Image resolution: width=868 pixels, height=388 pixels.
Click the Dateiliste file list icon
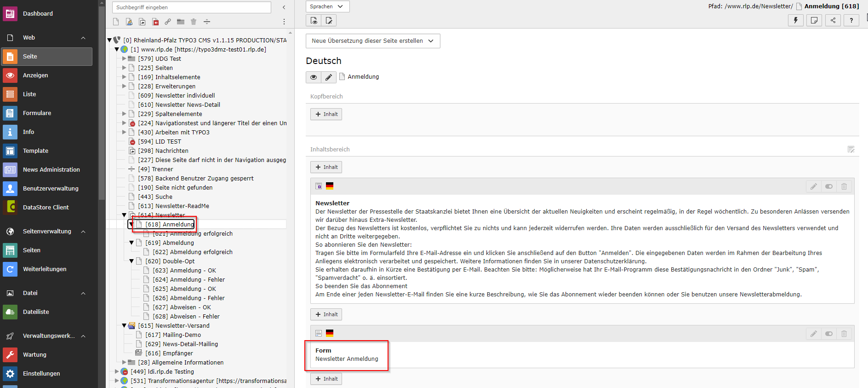click(10, 312)
